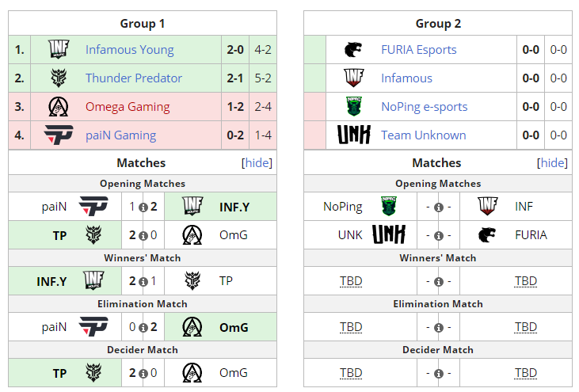
Task: Go to FURIA Esports team page
Action: (418, 50)
